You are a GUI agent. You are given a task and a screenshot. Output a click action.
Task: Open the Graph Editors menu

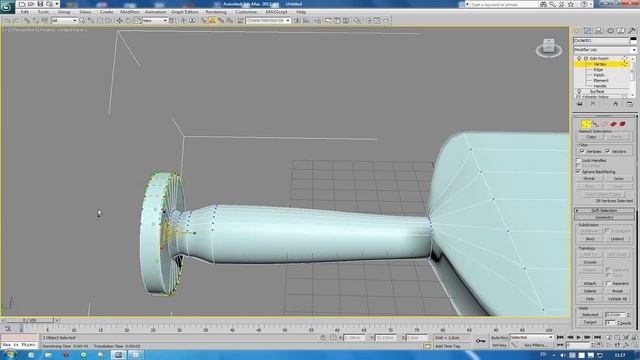[x=184, y=12]
